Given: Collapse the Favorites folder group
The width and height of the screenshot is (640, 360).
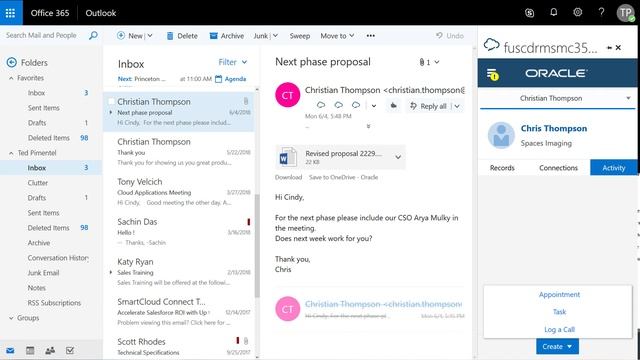Looking at the screenshot, I should tap(11, 78).
